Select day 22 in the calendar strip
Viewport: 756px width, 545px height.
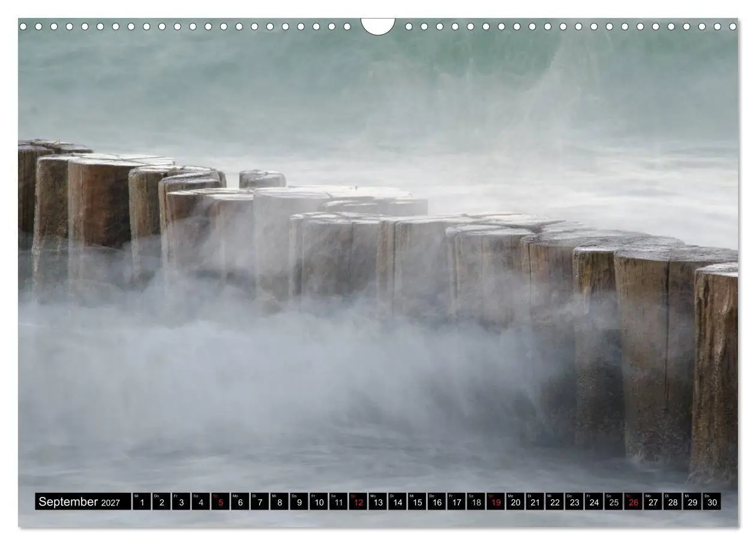click(554, 502)
